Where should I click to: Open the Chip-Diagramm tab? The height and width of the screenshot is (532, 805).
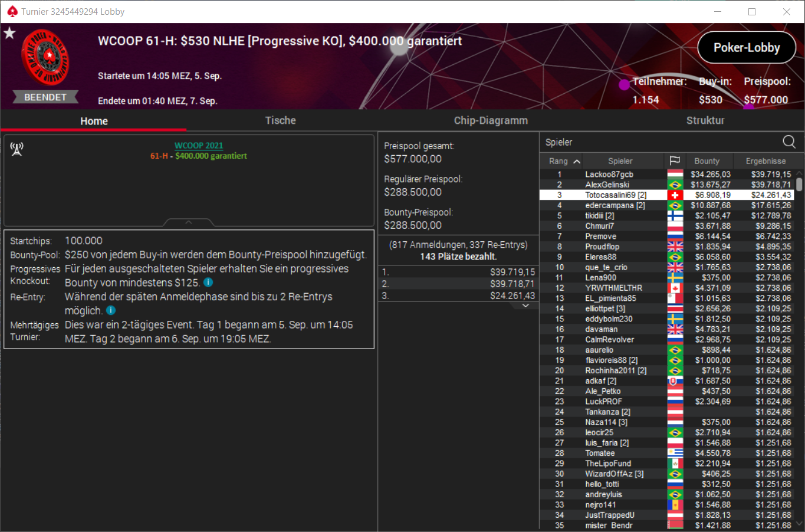491,120
